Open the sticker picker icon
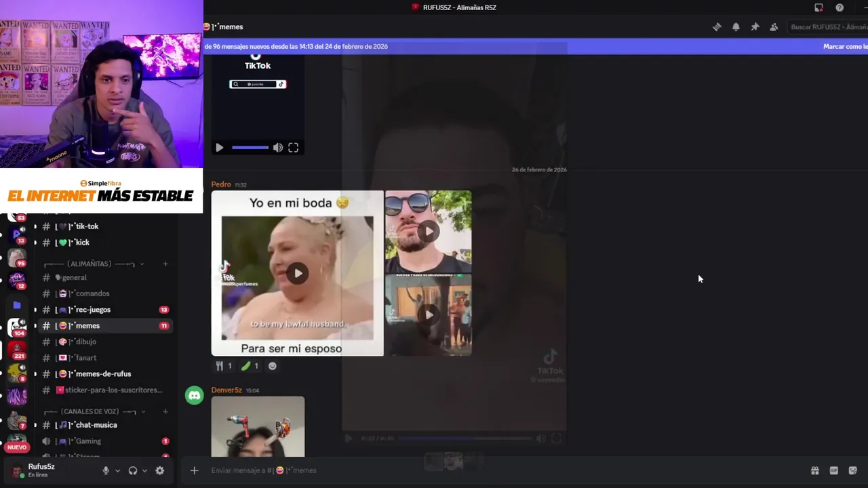The image size is (868, 488). pos(852,470)
